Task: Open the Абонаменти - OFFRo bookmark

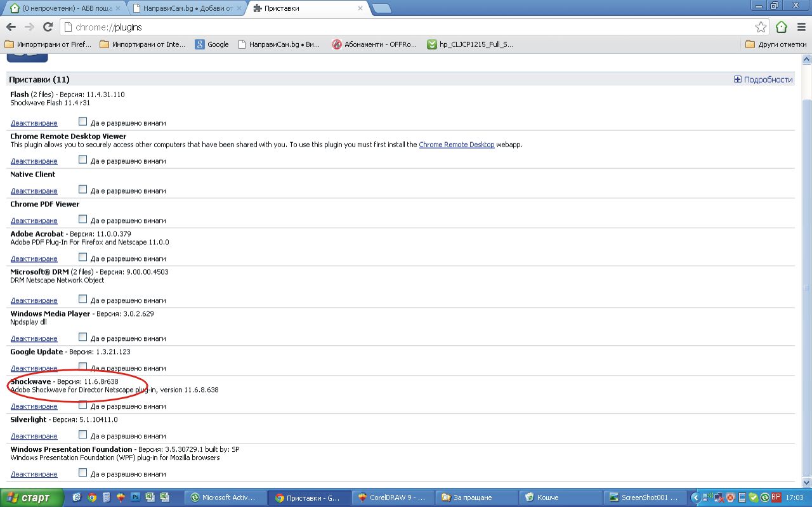Action: (374, 44)
